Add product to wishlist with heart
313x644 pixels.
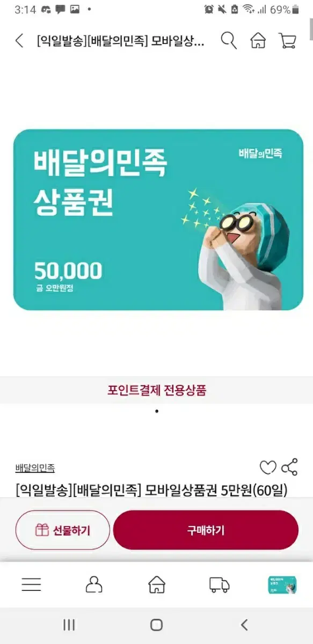[268, 467]
